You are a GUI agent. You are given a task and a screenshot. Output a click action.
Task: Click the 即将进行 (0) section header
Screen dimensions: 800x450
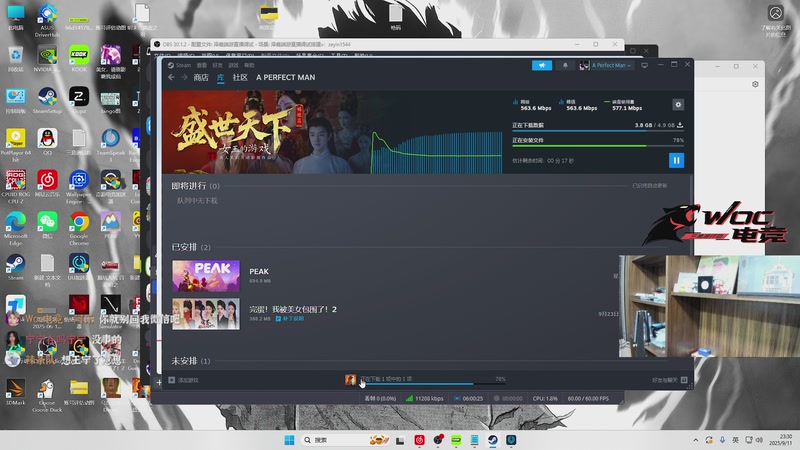pos(195,186)
